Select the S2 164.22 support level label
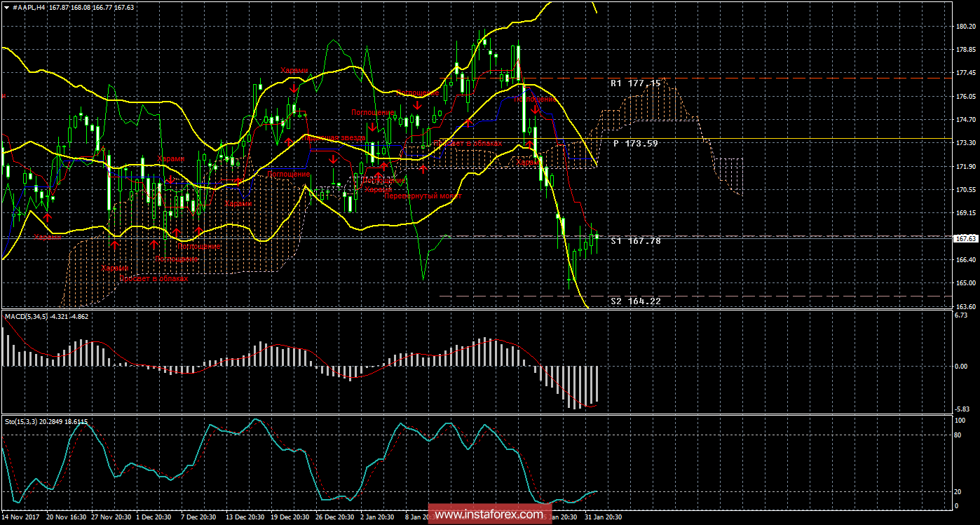The image size is (980, 525). (x=635, y=301)
